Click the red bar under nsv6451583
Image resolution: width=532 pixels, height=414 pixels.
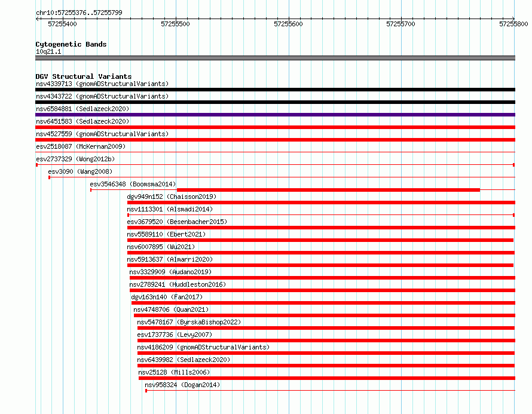[275, 127]
